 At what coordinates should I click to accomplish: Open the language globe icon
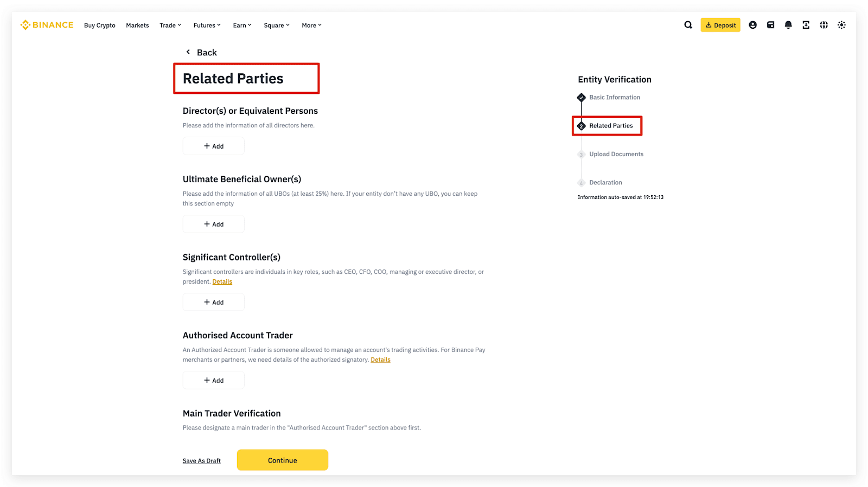tap(824, 25)
